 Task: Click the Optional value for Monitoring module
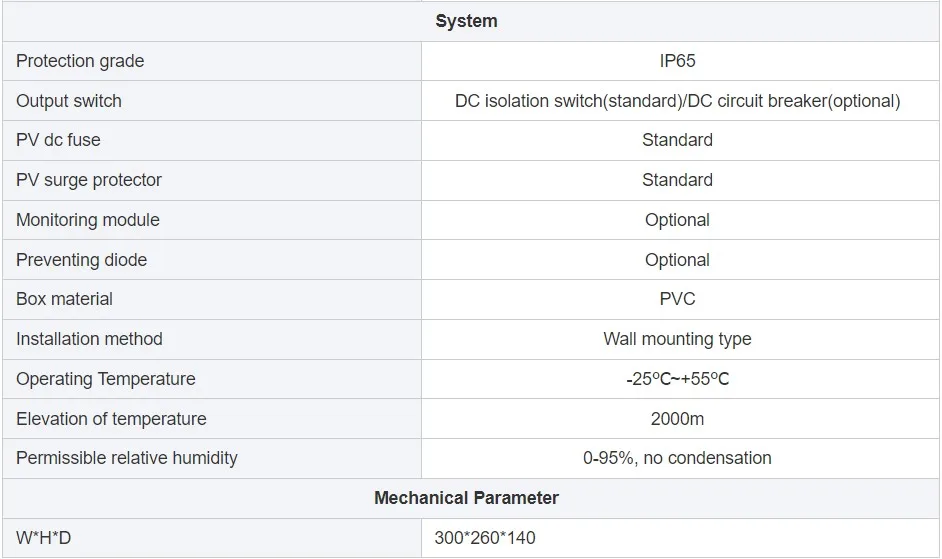(677, 220)
